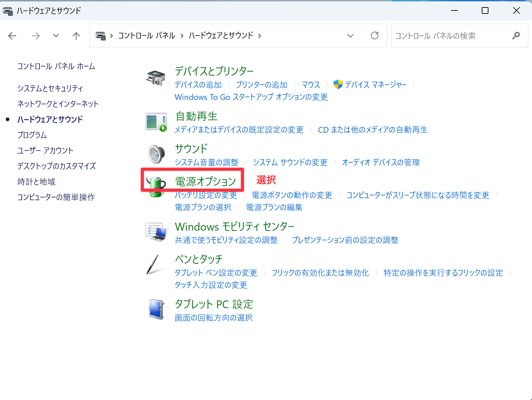
Task: Click the Windows Mobility Center icon
Action: [x=156, y=232]
